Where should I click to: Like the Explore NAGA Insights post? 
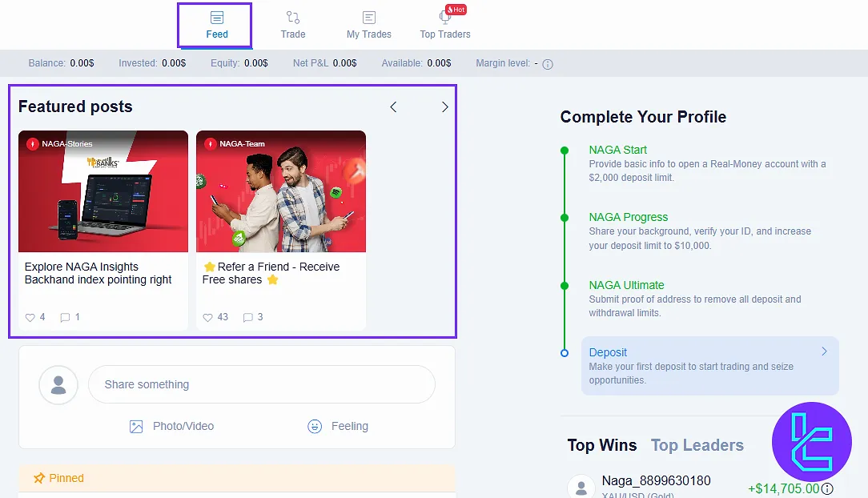click(30, 317)
